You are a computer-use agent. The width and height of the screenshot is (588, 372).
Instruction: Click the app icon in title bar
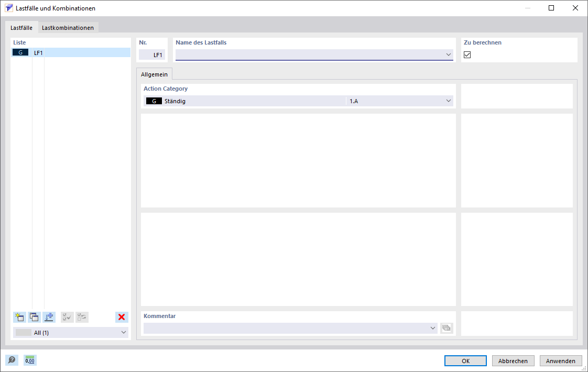(x=8, y=8)
